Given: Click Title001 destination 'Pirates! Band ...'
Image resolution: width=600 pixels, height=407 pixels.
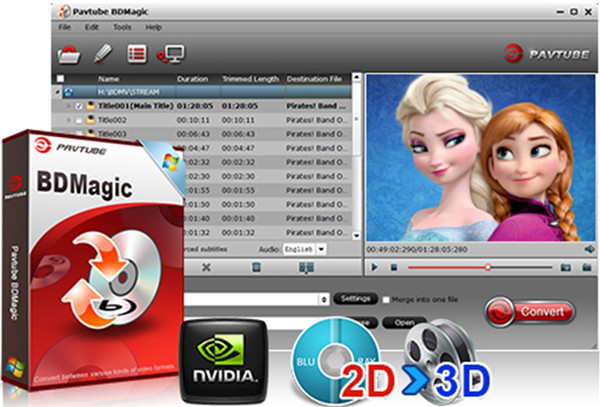Looking at the screenshot, I should (x=316, y=106).
